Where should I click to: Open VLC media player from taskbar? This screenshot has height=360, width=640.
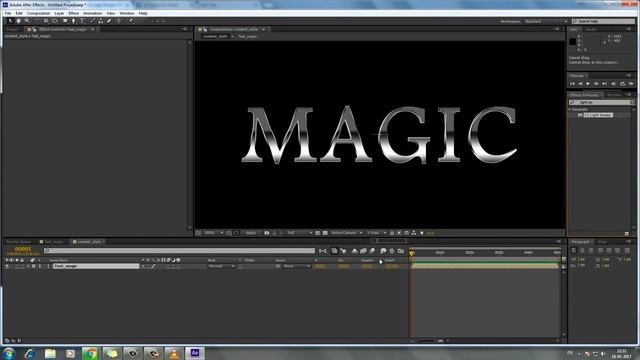(x=174, y=353)
